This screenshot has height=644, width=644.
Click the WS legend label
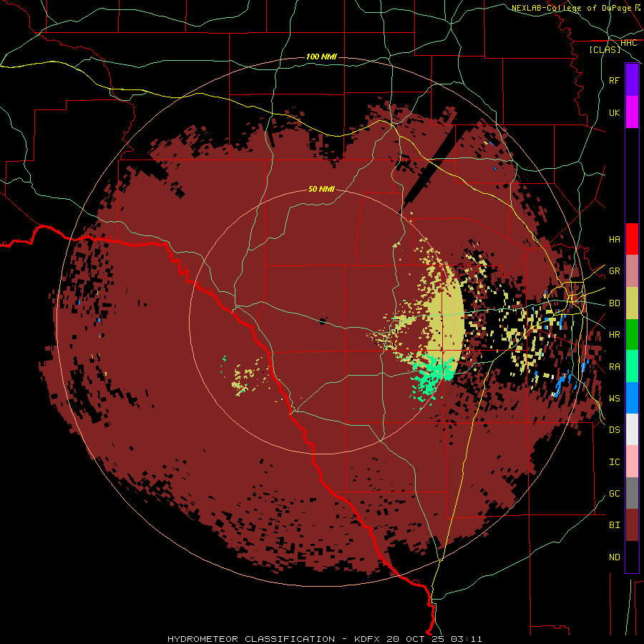[x=614, y=399]
